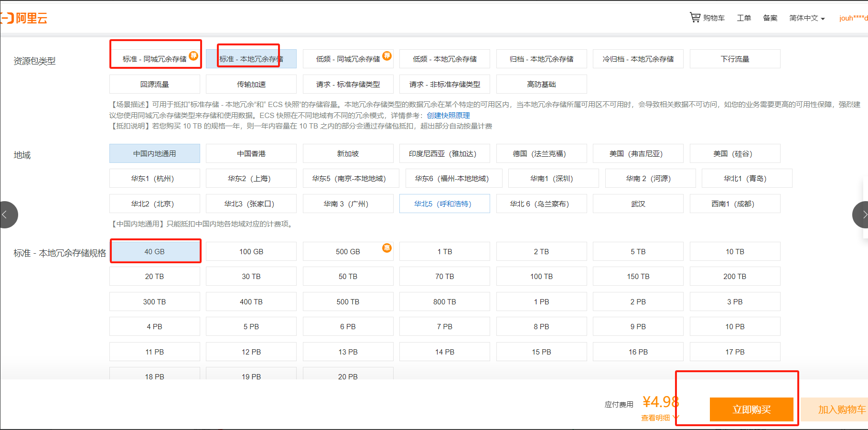Select the 40 GB storage spec

point(154,251)
